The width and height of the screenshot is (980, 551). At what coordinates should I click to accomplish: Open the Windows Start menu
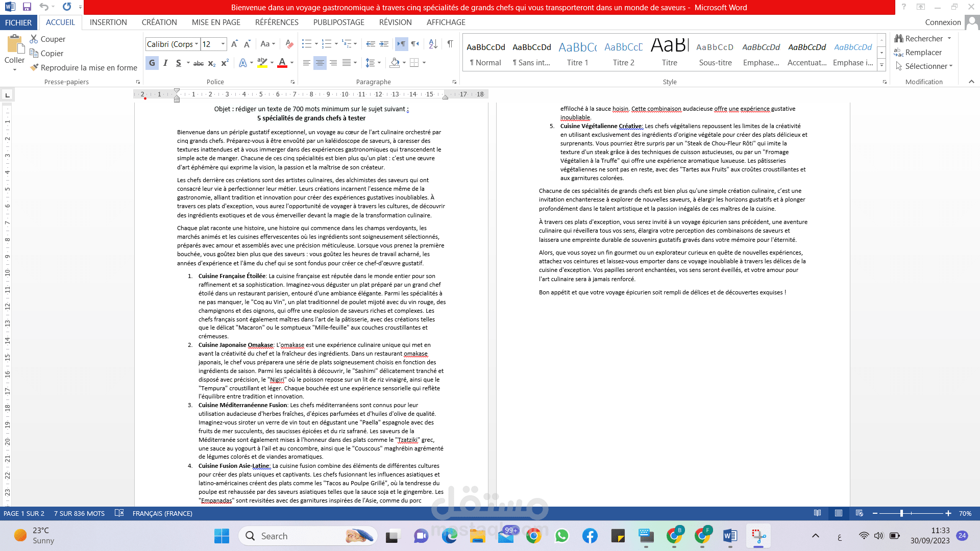coord(222,536)
